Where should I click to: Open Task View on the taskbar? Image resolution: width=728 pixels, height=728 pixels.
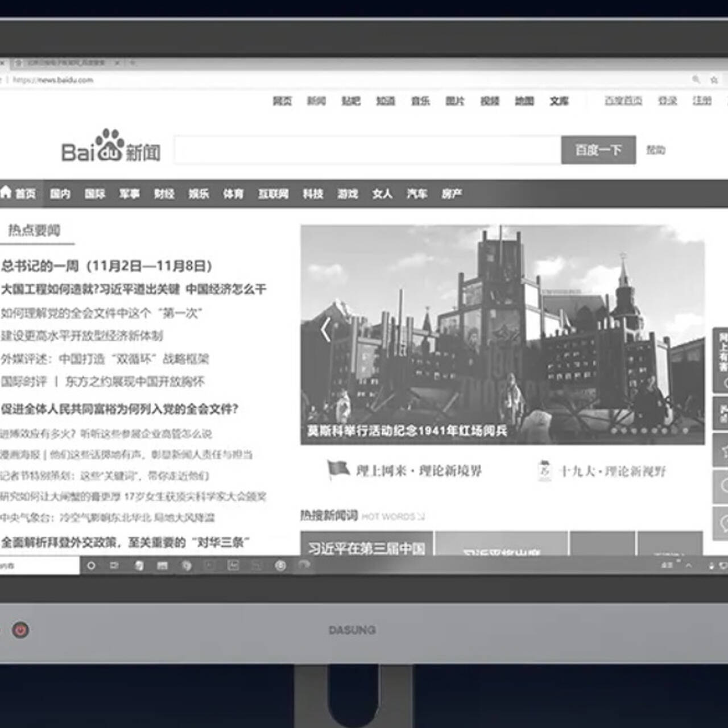(114, 565)
